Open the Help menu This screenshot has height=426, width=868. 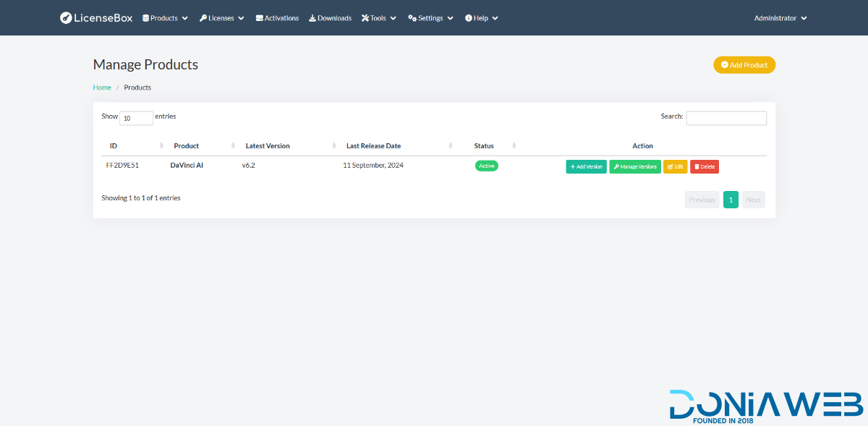[x=481, y=18]
